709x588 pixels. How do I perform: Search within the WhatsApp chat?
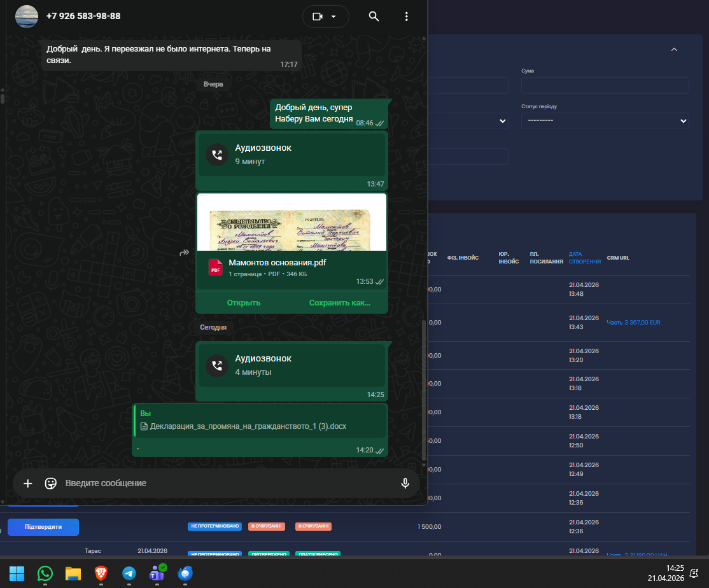[374, 17]
